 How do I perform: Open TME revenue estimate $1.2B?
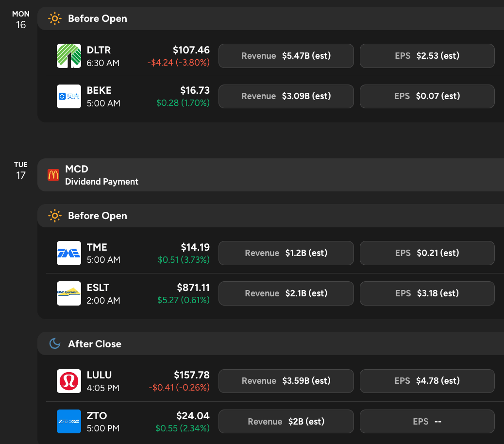point(286,253)
